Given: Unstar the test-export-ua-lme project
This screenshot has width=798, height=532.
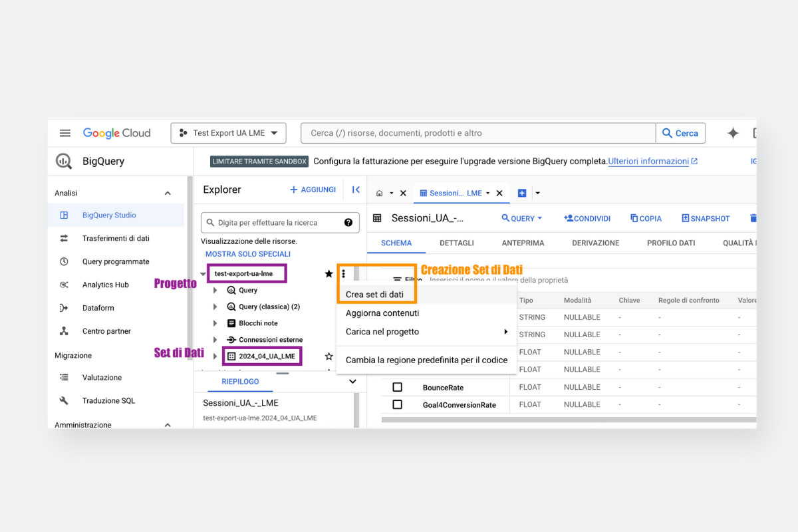Looking at the screenshot, I should coord(329,273).
